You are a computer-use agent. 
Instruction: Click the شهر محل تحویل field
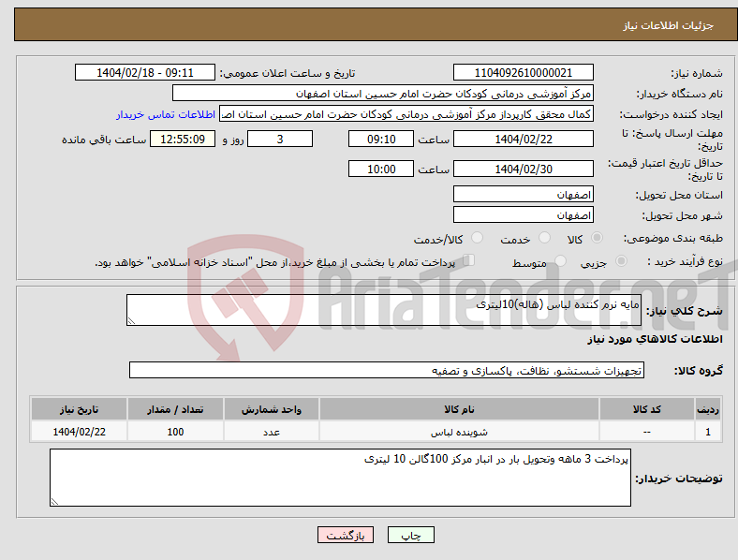pyautogui.click(x=523, y=215)
